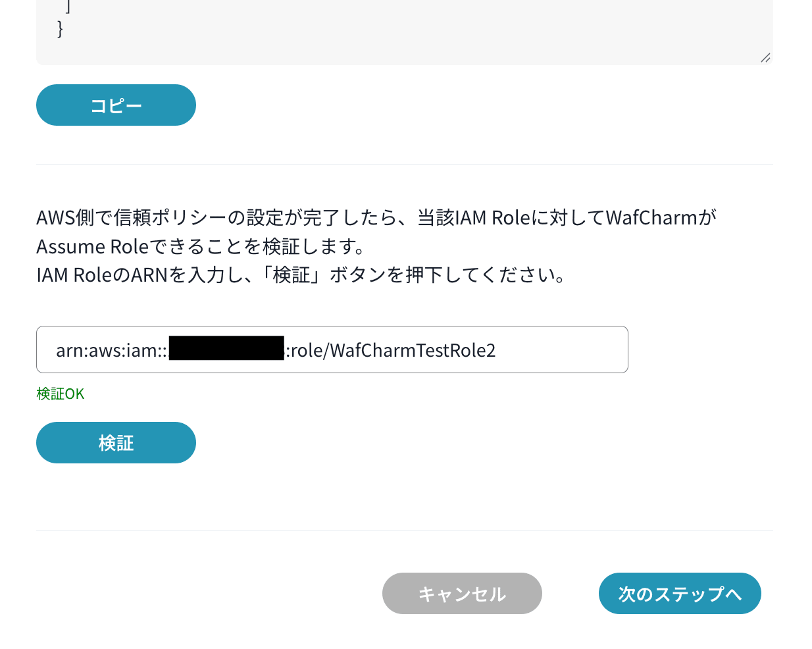Click the line starting with Assume Roleできる

[x=201, y=246]
